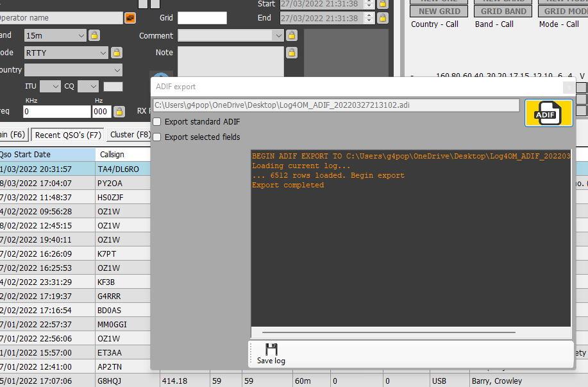This screenshot has height=387, width=588.
Task: Click the Hz field showing 000
Action: [101, 112]
